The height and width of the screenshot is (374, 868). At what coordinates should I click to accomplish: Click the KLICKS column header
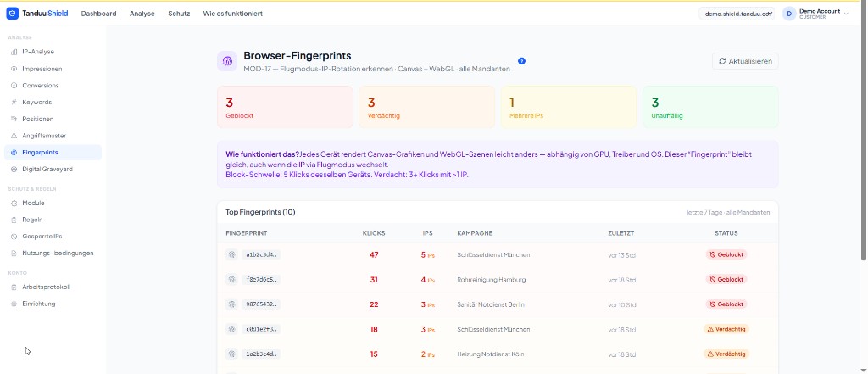(x=374, y=233)
